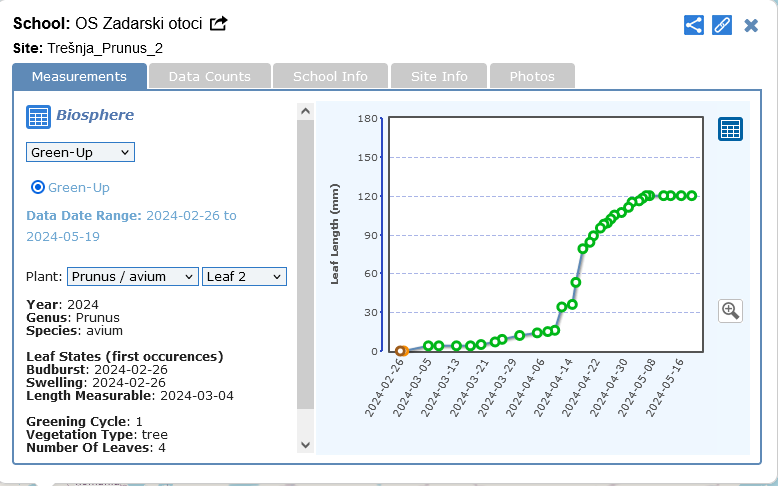Switch to the School Info tab
Image resolution: width=778 pixels, height=486 pixels.
tap(330, 76)
